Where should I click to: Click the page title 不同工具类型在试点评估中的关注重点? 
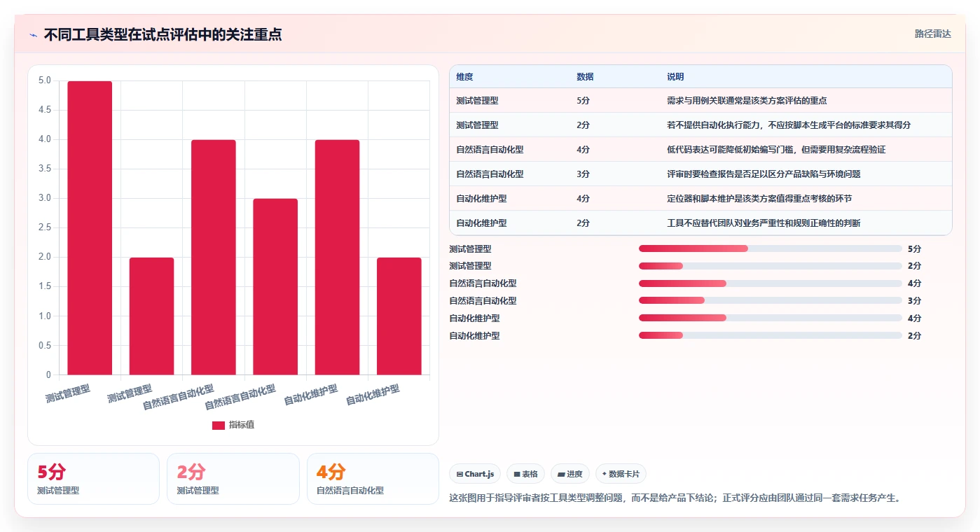point(163,35)
